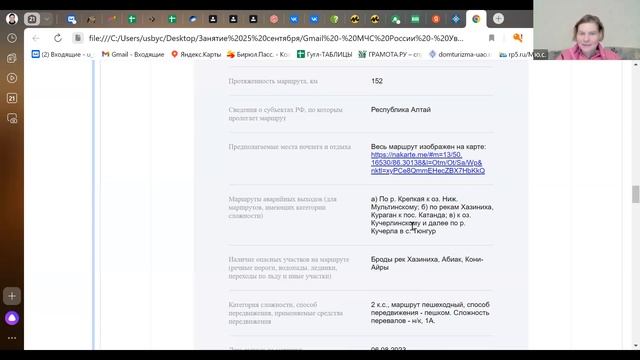
Task: Open the three-dots sidebar menu
Action: click(x=12, y=338)
